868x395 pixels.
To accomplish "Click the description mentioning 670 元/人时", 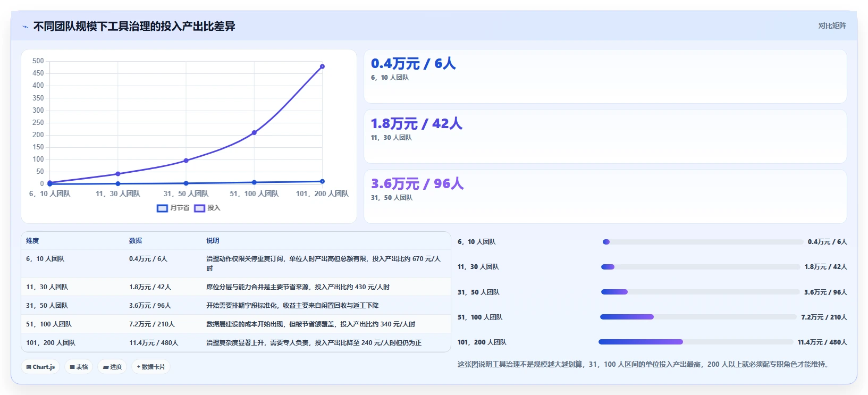I will tap(324, 264).
